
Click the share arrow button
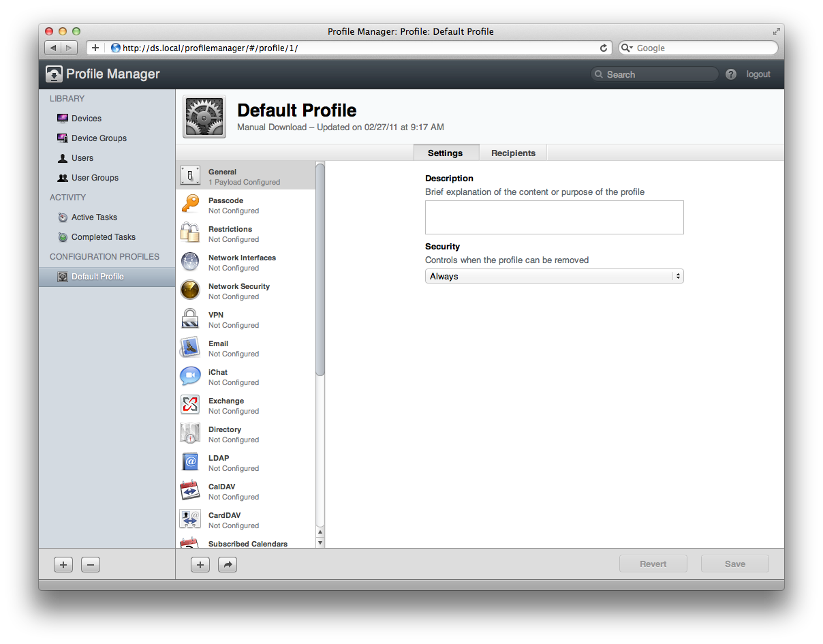[228, 564]
